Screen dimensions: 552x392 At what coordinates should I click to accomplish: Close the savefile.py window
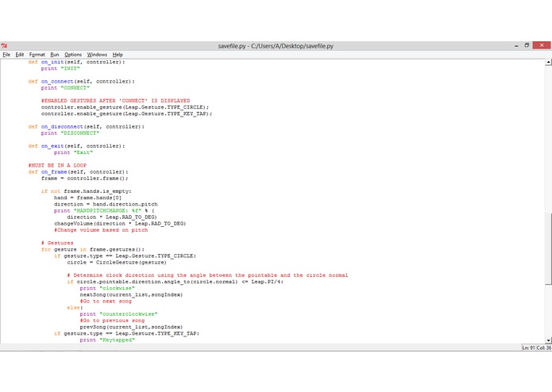click(x=542, y=45)
